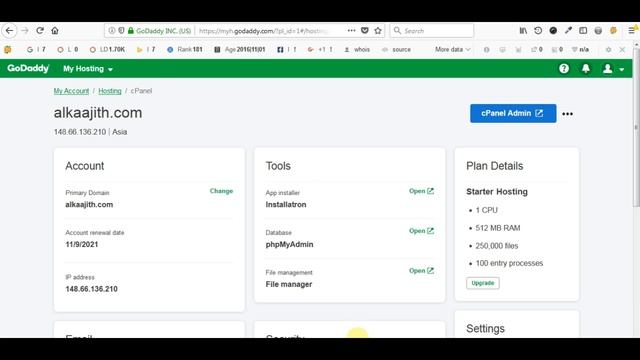
Task: Expand the My Hosting dropdown menu
Action: (x=88, y=69)
